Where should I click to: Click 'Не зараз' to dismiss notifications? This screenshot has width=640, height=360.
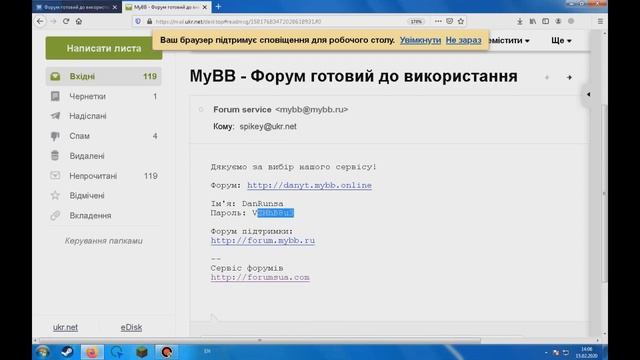click(x=463, y=40)
